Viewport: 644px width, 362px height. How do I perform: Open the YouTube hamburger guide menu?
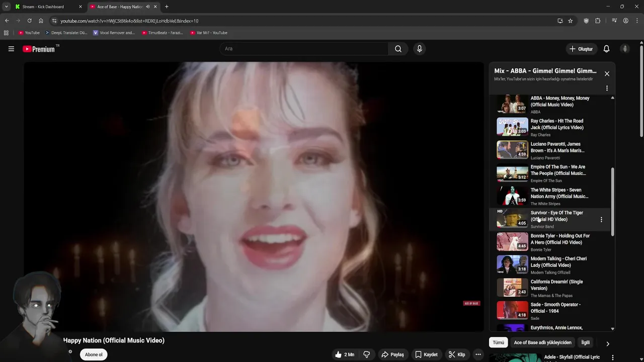click(11, 49)
